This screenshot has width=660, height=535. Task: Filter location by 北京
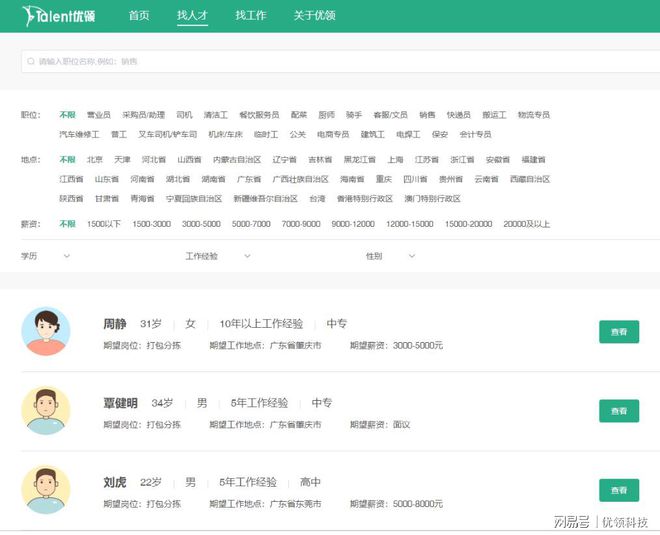[95, 160]
